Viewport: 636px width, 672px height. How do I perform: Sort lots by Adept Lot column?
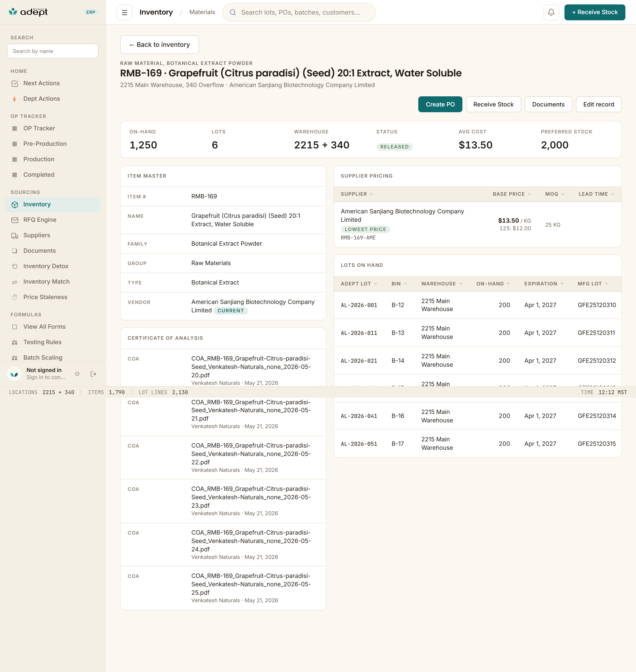[x=359, y=284]
